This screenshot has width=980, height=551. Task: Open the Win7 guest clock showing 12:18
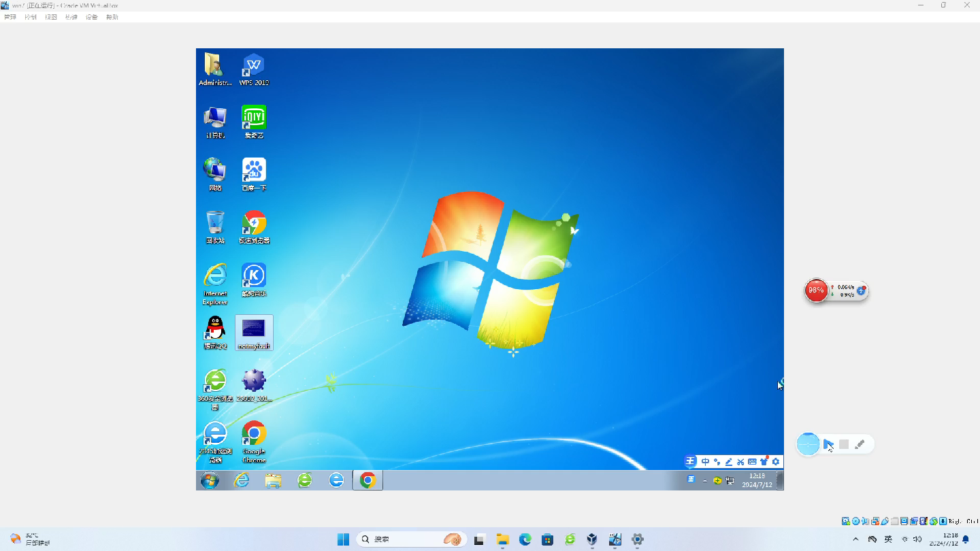757,480
